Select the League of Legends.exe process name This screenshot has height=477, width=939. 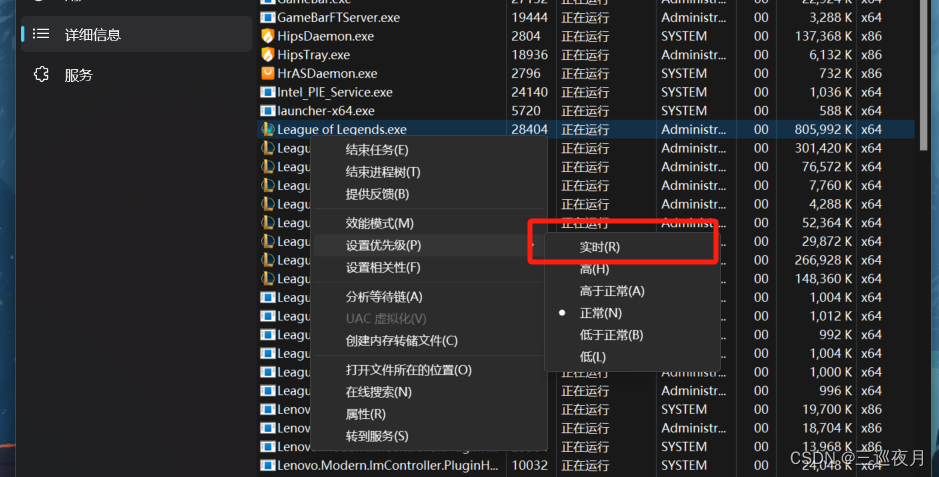click(x=341, y=129)
